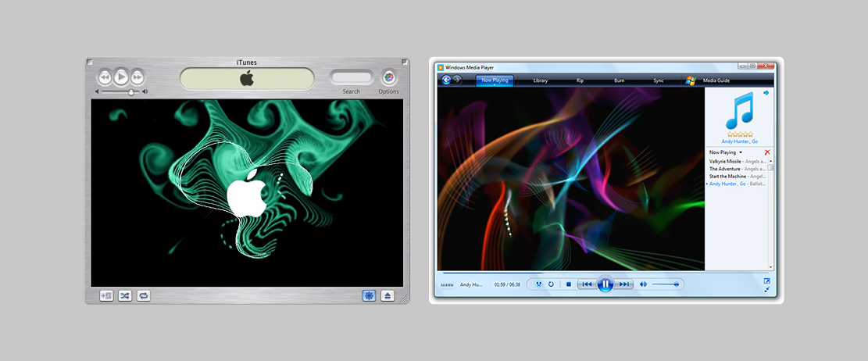Click the Apple logo status display in iTunes
Image resolution: width=868 pixels, height=361 pixels.
coord(247,78)
